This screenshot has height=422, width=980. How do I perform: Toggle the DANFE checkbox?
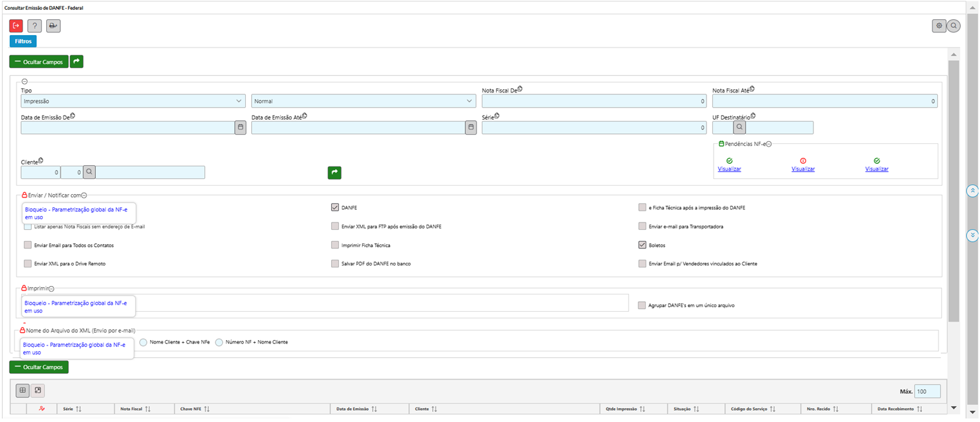335,207
